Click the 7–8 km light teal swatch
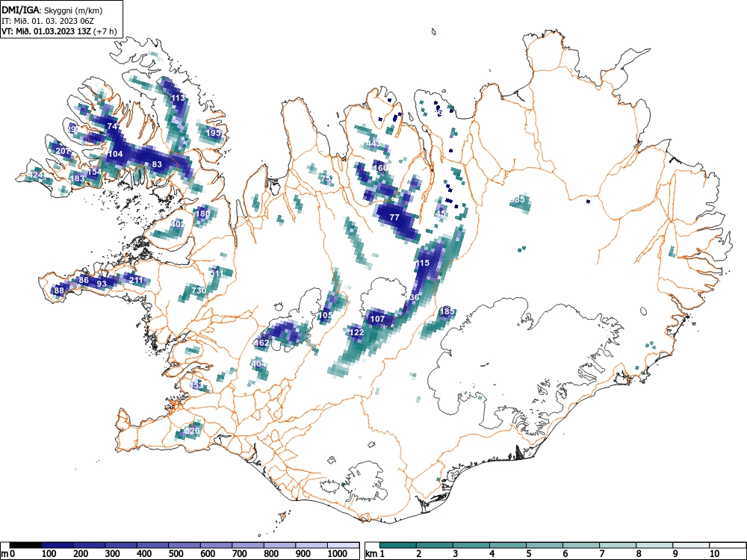 pos(618,545)
